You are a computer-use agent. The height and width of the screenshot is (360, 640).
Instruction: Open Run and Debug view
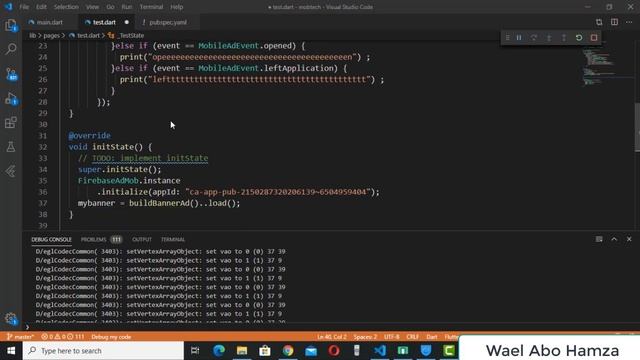click(11, 98)
